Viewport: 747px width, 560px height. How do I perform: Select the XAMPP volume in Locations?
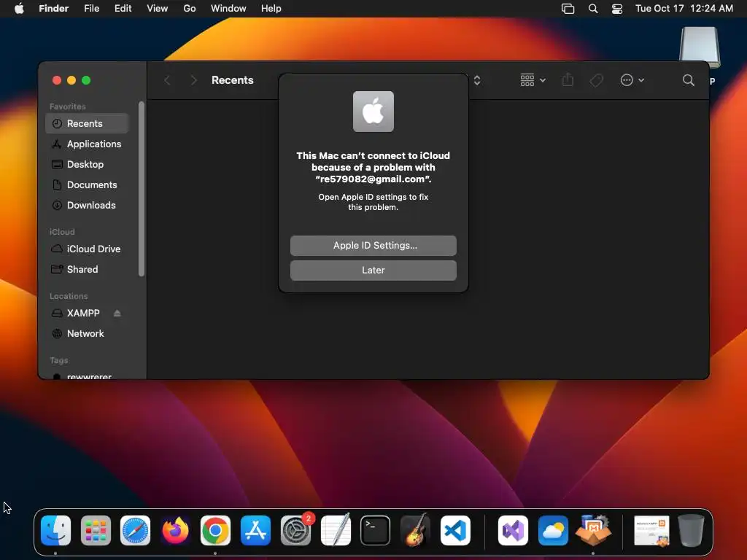pyautogui.click(x=83, y=313)
